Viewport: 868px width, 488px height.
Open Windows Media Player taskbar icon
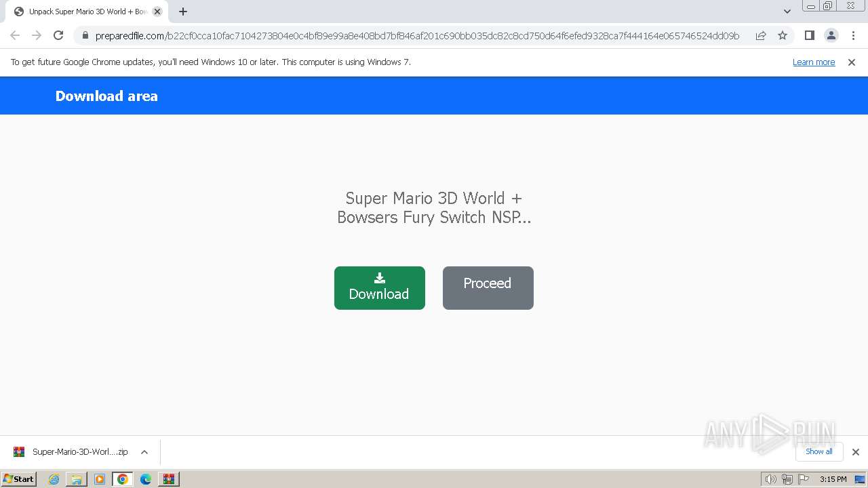100,479
